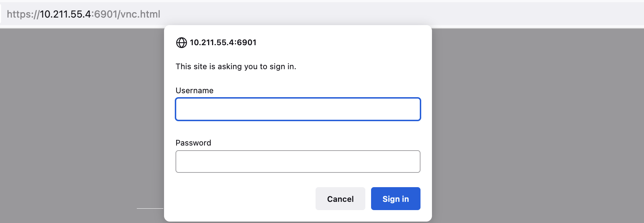This screenshot has height=223, width=644.
Task: Click "vnc.html" at the end of the URL
Action: [x=140, y=14]
